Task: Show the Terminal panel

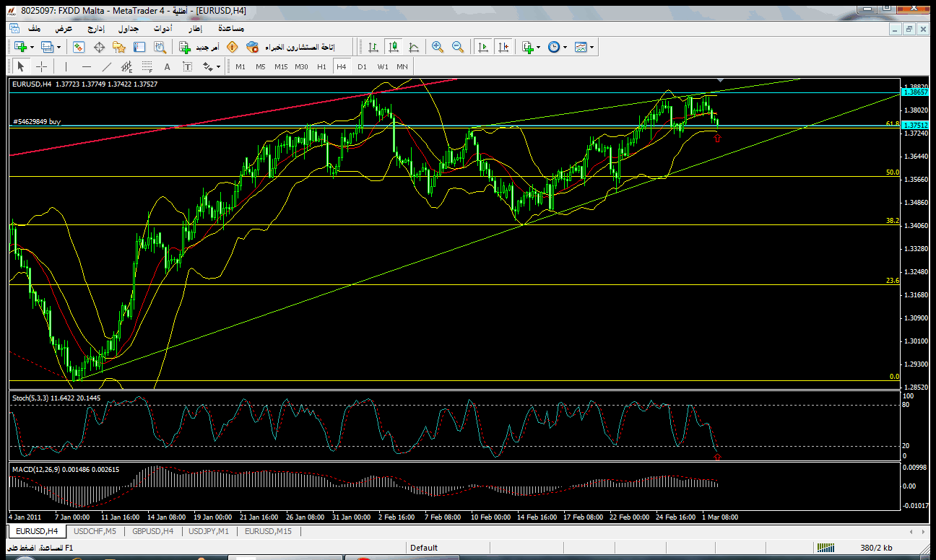Action: point(139,47)
